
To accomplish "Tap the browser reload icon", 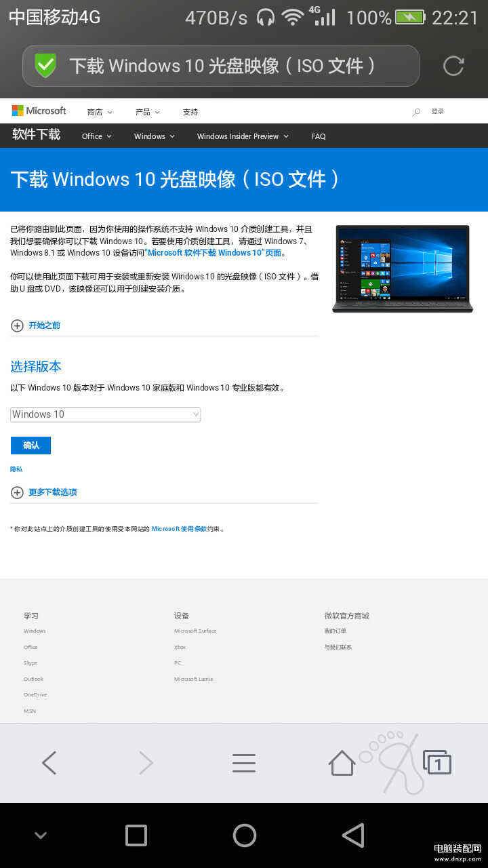I will (x=453, y=66).
